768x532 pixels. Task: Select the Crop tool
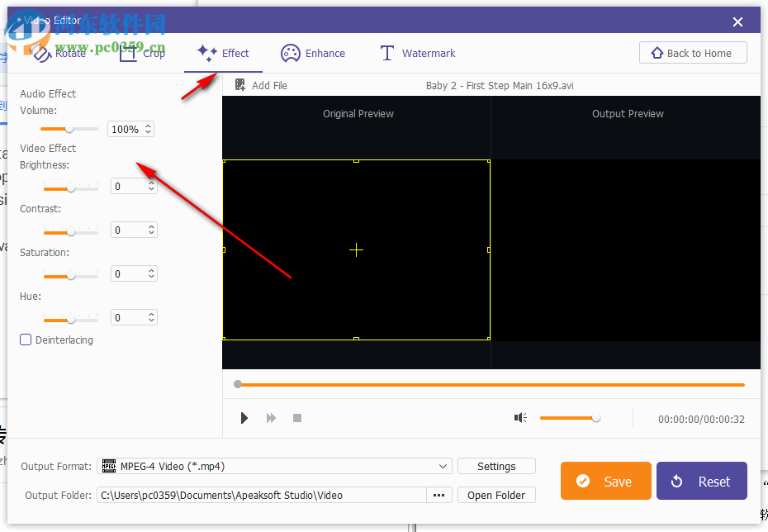(142, 52)
